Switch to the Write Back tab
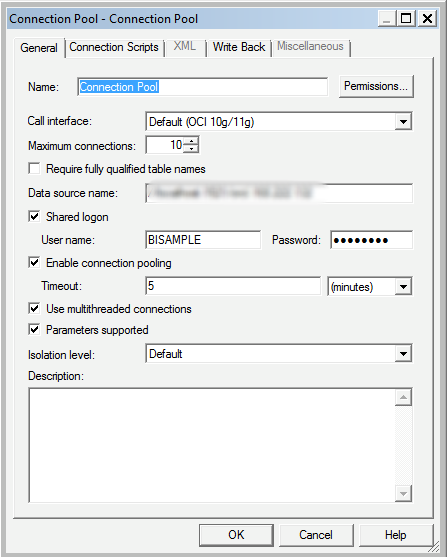Image resolution: width=447 pixels, height=557 pixels. tap(239, 47)
